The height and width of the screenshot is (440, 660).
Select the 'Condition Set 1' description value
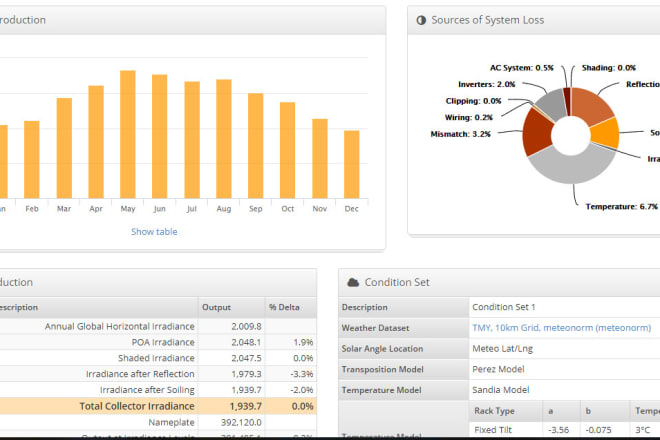click(x=503, y=307)
